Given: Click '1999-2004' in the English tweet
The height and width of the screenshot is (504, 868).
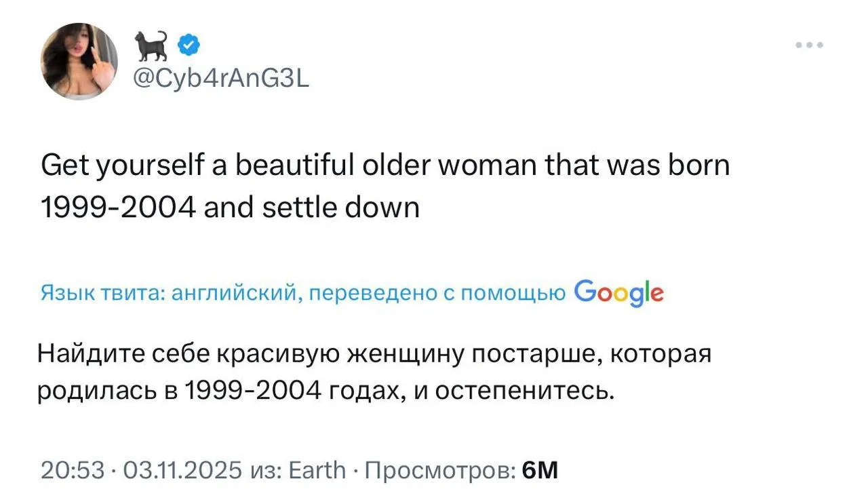Looking at the screenshot, I should [x=118, y=207].
